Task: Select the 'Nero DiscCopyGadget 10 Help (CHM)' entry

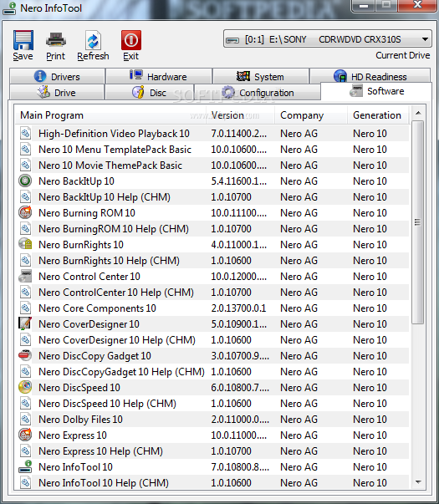Action: point(121,372)
